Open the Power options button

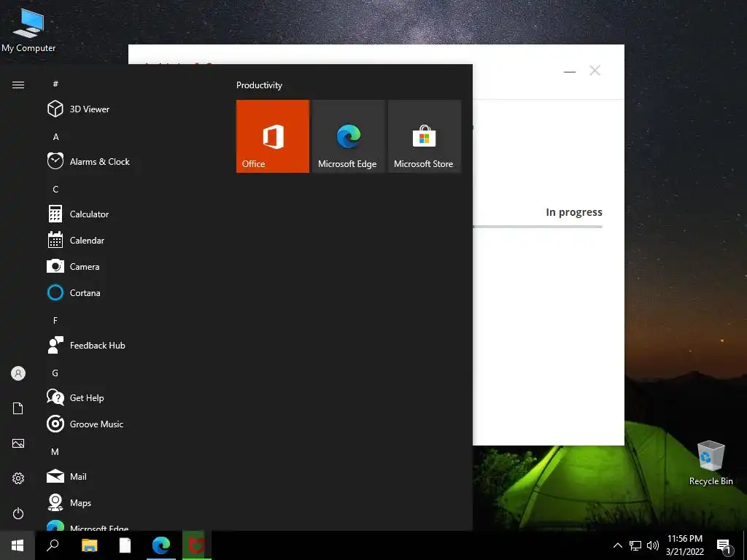coord(18,513)
